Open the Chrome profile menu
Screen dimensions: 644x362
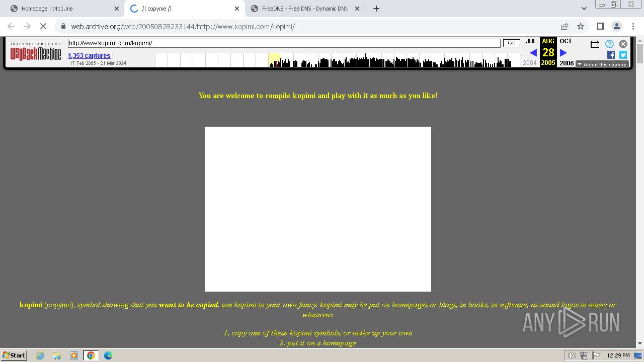coord(616,26)
